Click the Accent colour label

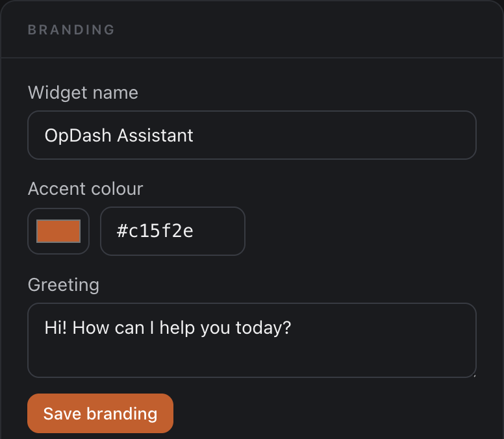pos(85,188)
